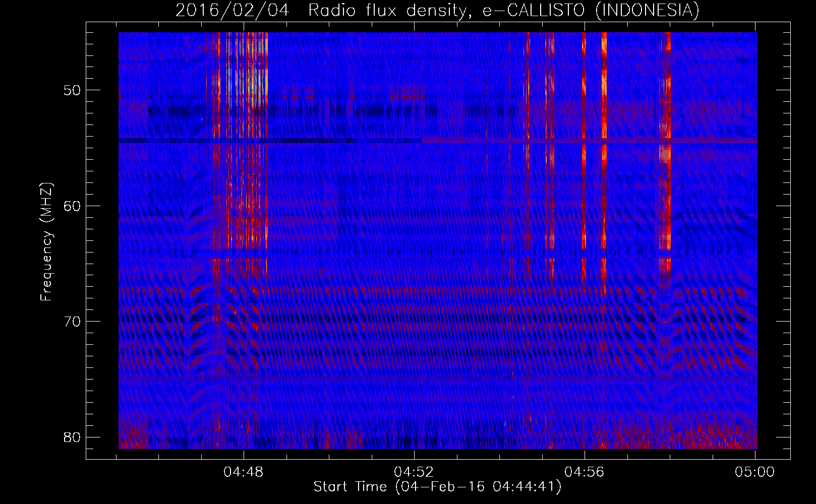Click the "Frequency (MHZ)" axis label
Image resolution: width=816 pixels, height=504 pixels.
click(x=46, y=242)
